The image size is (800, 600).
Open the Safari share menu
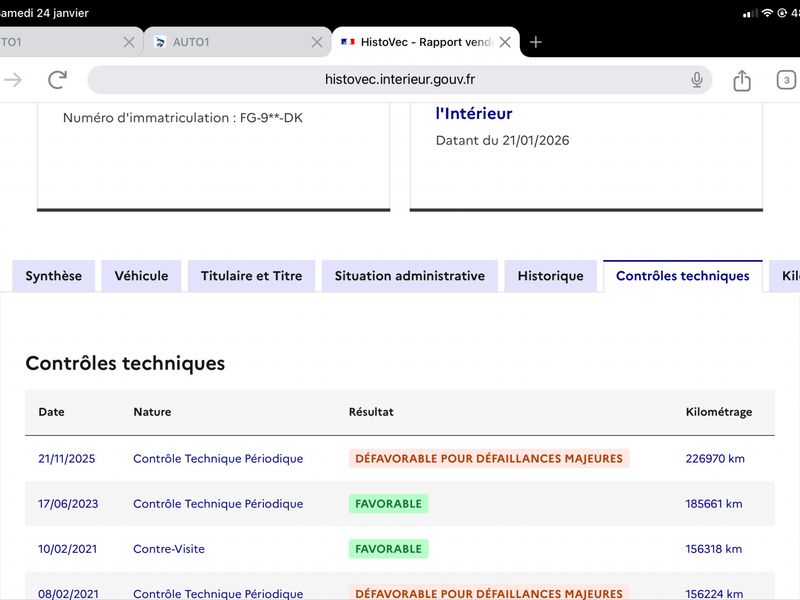[741, 80]
